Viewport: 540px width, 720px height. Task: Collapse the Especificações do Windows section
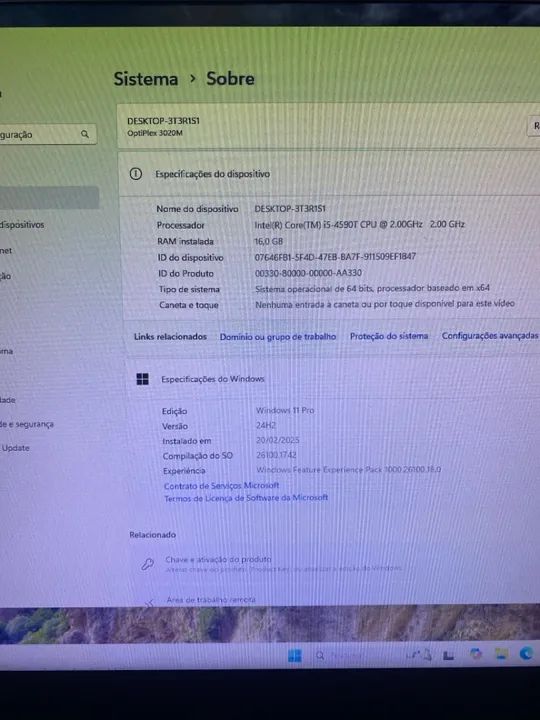[333, 379]
